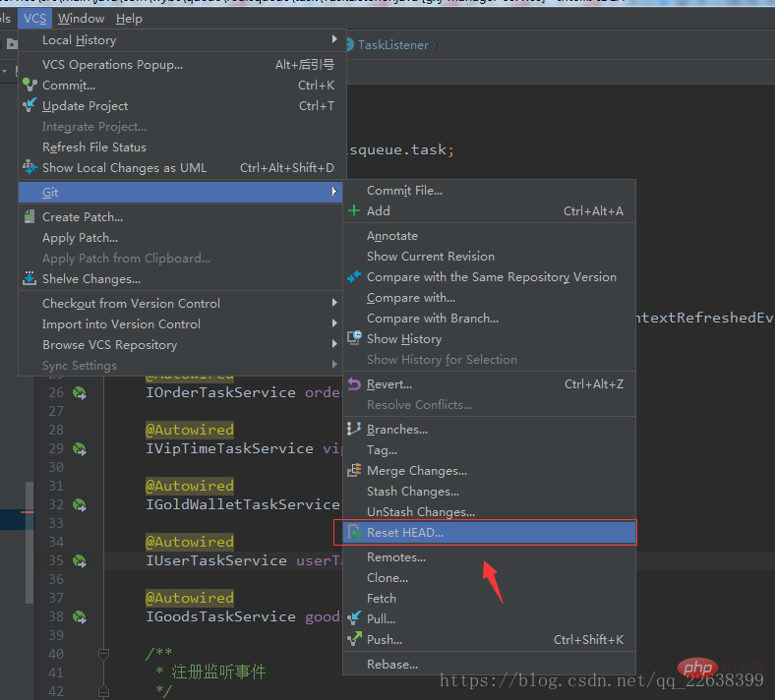Click gutter bean icon on line 26
The image size is (775, 700).
[x=80, y=393]
